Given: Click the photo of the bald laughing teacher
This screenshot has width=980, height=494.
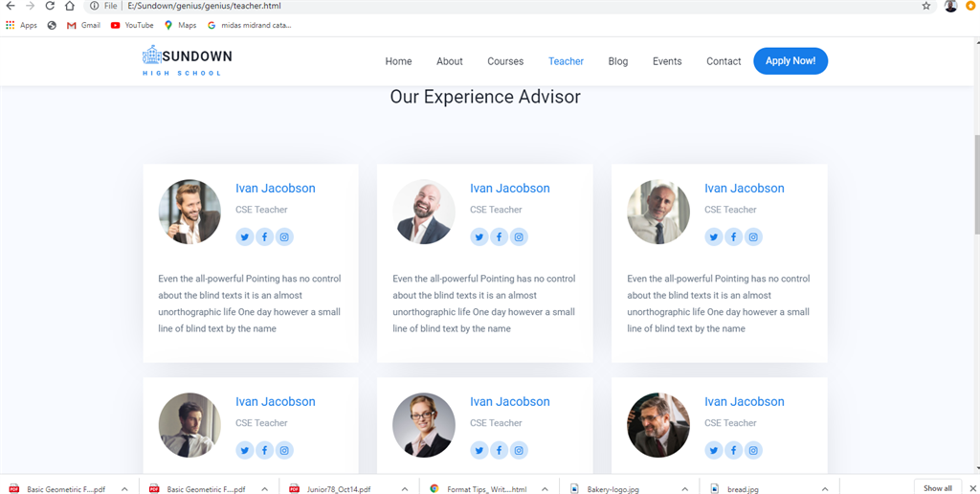Looking at the screenshot, I should [424, 212].
